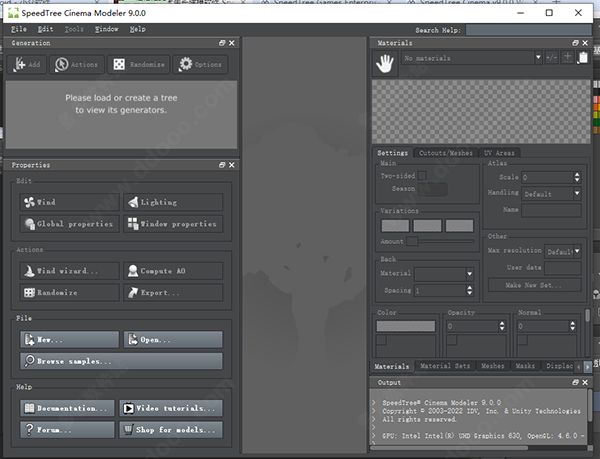Click the Opacity value stepper arrows

tap(502, 326)
